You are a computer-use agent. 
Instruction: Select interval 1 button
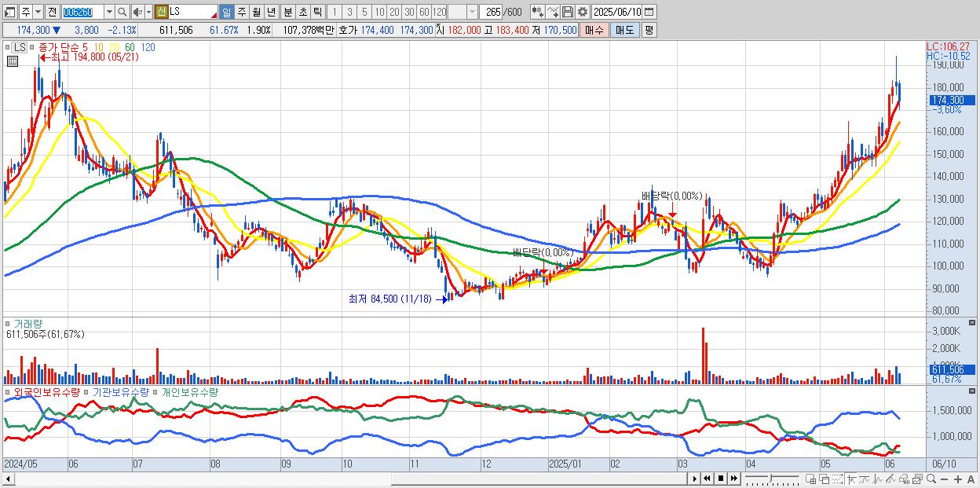(335, 13)
